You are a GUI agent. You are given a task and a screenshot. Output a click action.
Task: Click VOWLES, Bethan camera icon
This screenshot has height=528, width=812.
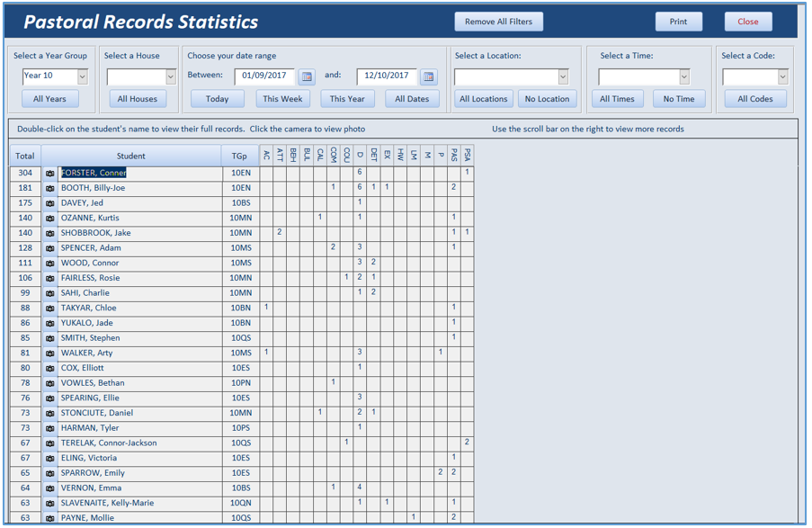pos(49,383)
